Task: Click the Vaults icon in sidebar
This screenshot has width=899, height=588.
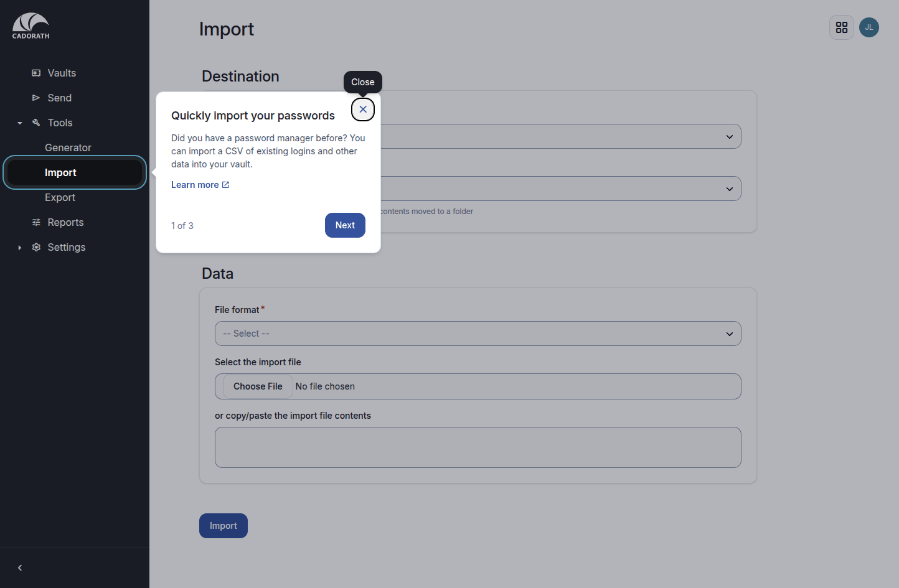Action: coord(36,73)
